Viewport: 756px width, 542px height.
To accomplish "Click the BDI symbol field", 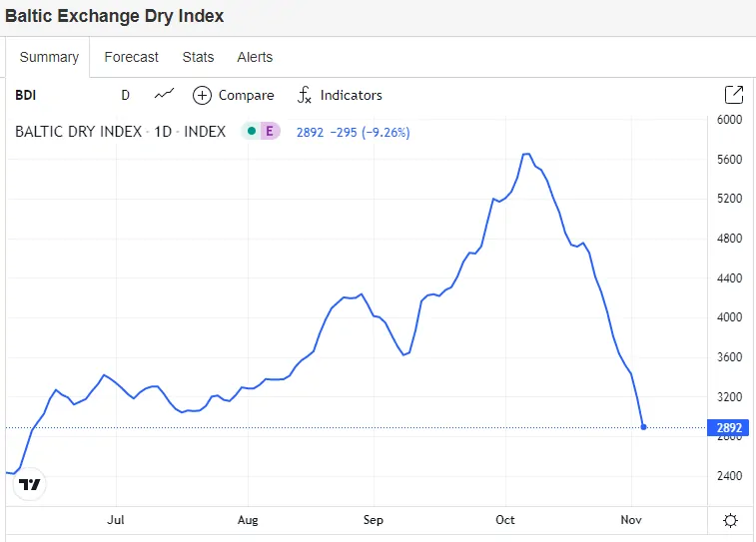I will click(x=26, y=95).
